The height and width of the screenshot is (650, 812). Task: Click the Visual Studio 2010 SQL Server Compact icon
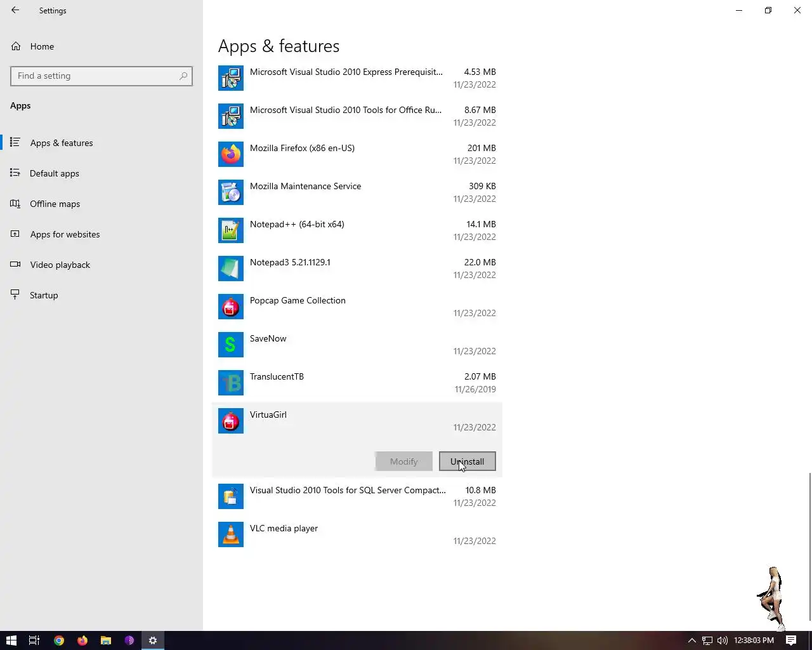(x=231, y=496)
